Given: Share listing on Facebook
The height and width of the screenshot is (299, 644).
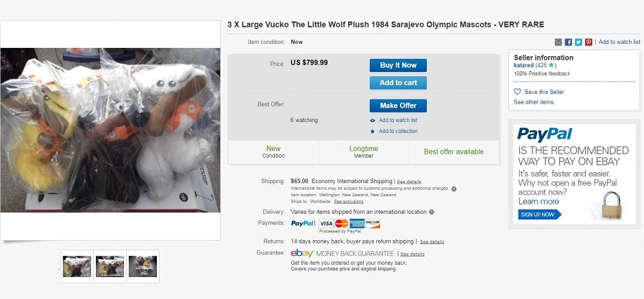Looking at the screenshot, I should pyautogui.click(x=569, y=43).
